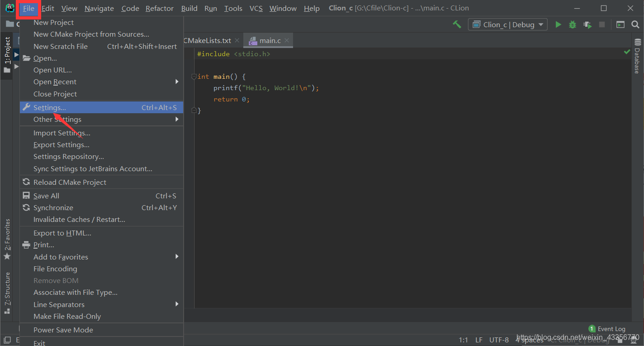Open the Refactor menu
The image size is (644, 346).
(x=160, y=8)
